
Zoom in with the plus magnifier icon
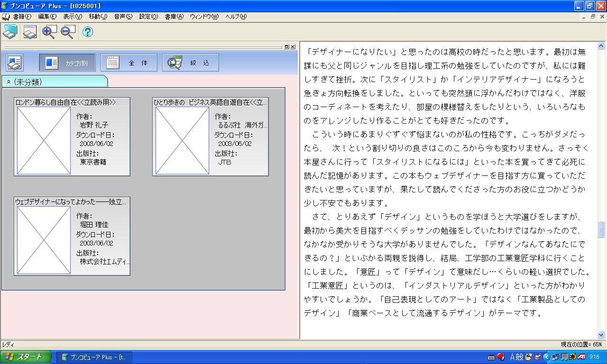[x=49, y=32]
